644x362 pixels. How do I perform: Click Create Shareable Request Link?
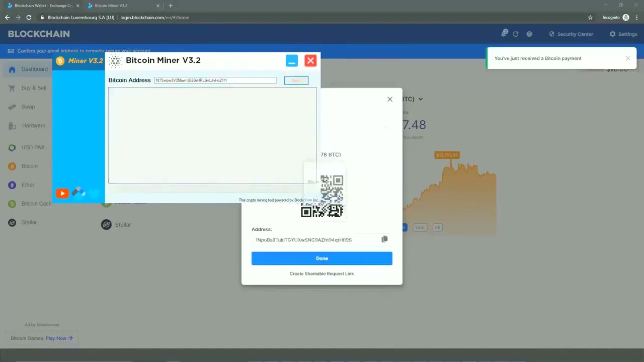(321, 274)
